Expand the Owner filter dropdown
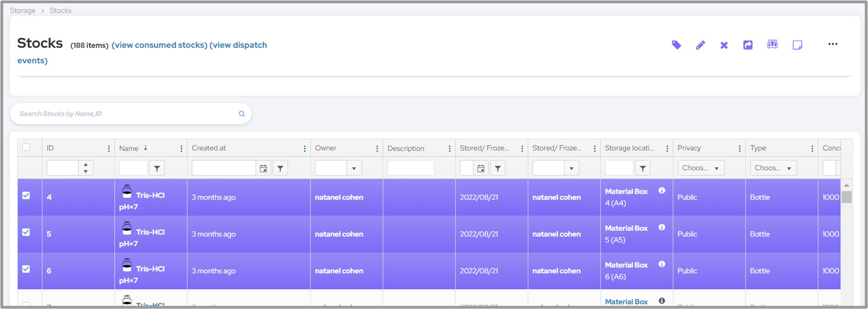The height and width of the screenshot is (309, 868). 354,168
